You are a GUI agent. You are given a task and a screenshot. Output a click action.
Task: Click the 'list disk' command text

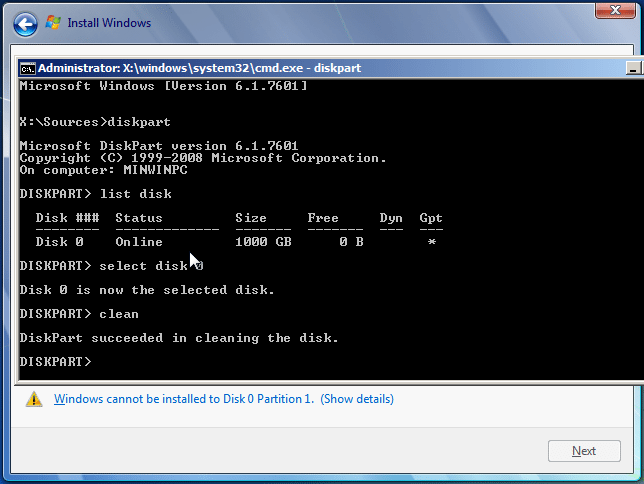(x=136, y=194)
